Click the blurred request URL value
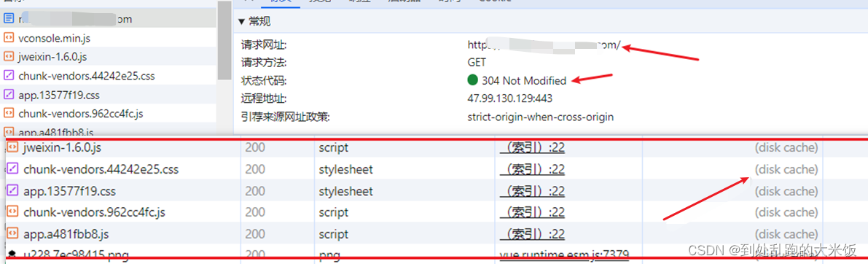This screenshot has width=868, height=264. click(x=544, y=44)
